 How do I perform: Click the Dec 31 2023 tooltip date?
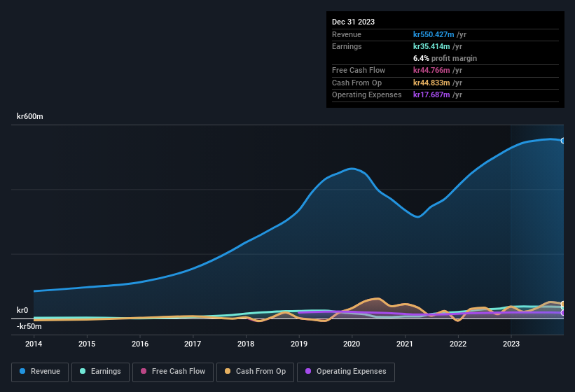coord(353,22)
